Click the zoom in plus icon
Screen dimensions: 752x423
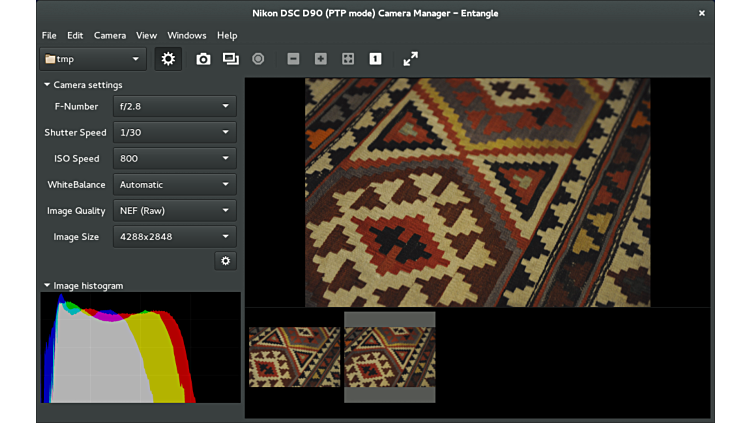tap(321, 59)
